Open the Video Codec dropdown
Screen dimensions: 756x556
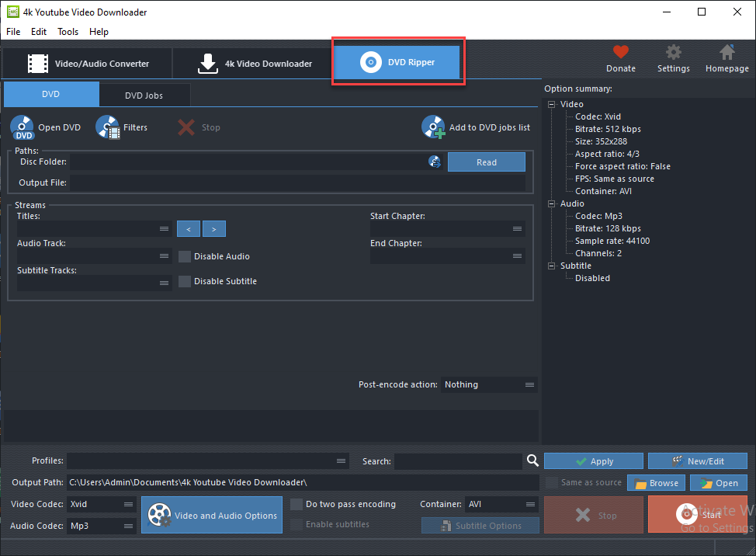point(102,504)
